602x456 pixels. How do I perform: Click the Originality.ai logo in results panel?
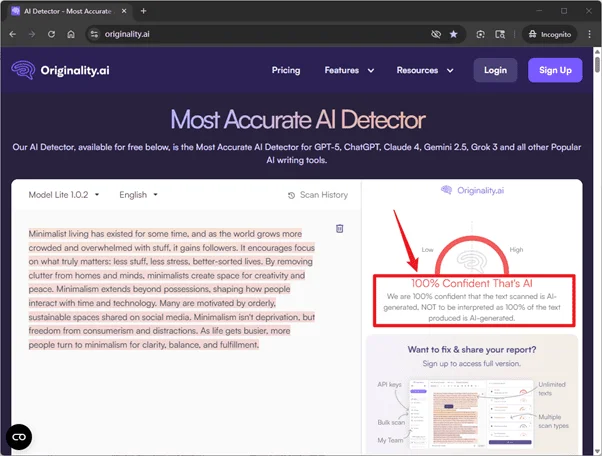pyautogui.click(x=472, y=190)
